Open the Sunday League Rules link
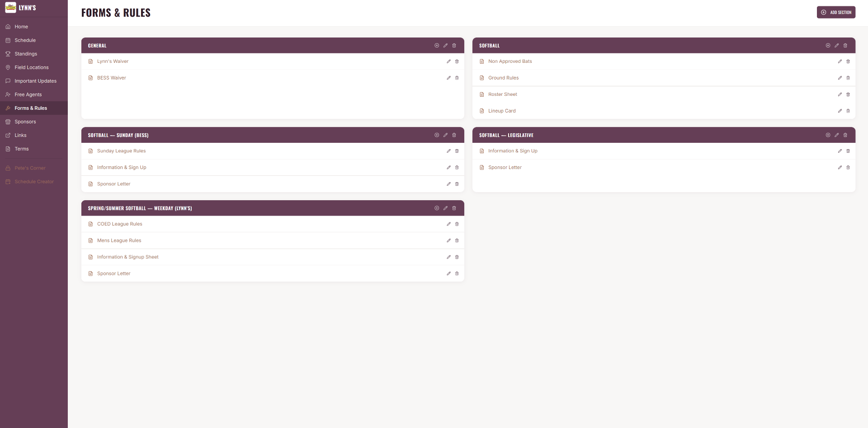 point(121,151)
